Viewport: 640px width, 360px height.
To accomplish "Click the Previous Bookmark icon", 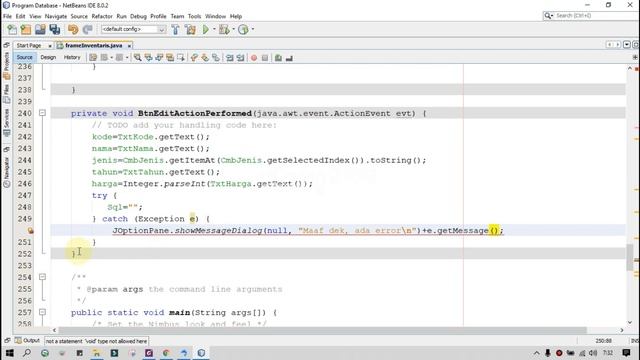I will 194,58.
